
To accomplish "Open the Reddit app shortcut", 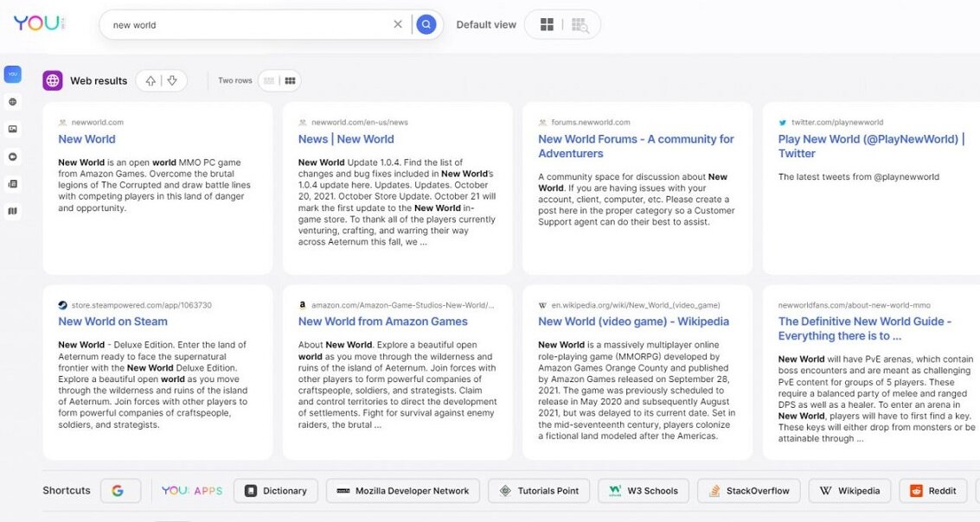I will [933, 491].
